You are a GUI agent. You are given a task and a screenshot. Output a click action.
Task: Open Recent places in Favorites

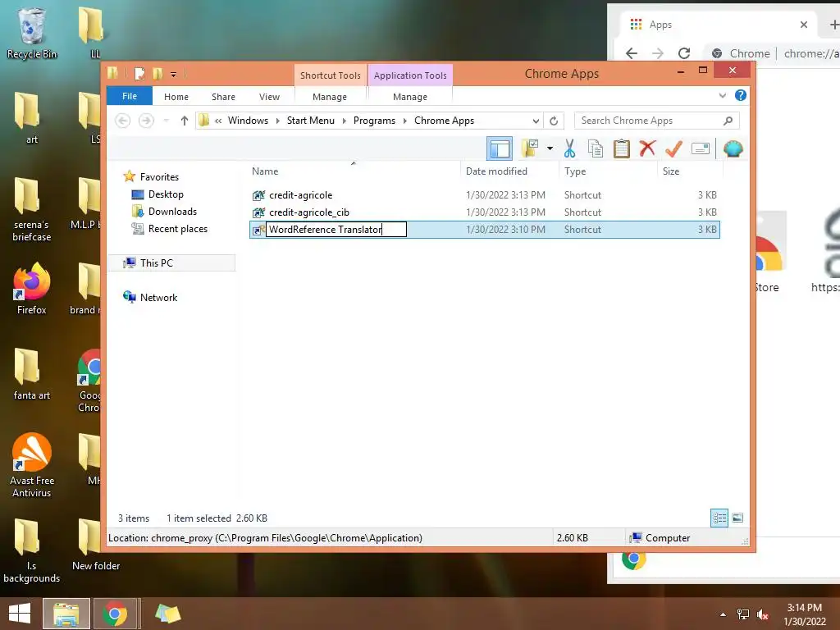tap(177, 229)
